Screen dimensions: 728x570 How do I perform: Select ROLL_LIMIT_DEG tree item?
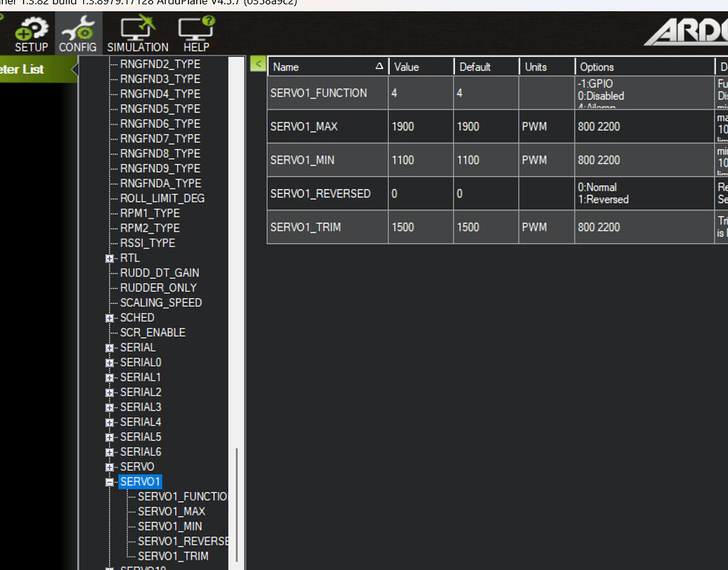[x=162, y=198]
